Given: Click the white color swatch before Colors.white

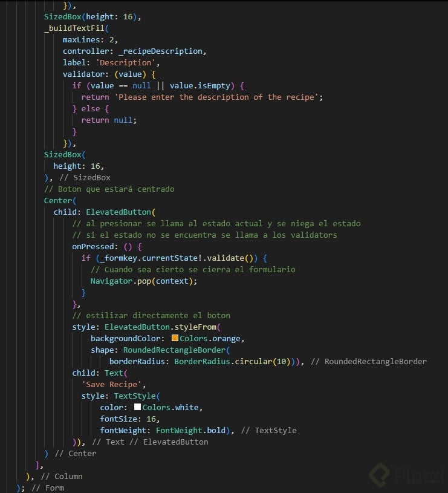Looking at the screenshot, I should coord(137,407).
